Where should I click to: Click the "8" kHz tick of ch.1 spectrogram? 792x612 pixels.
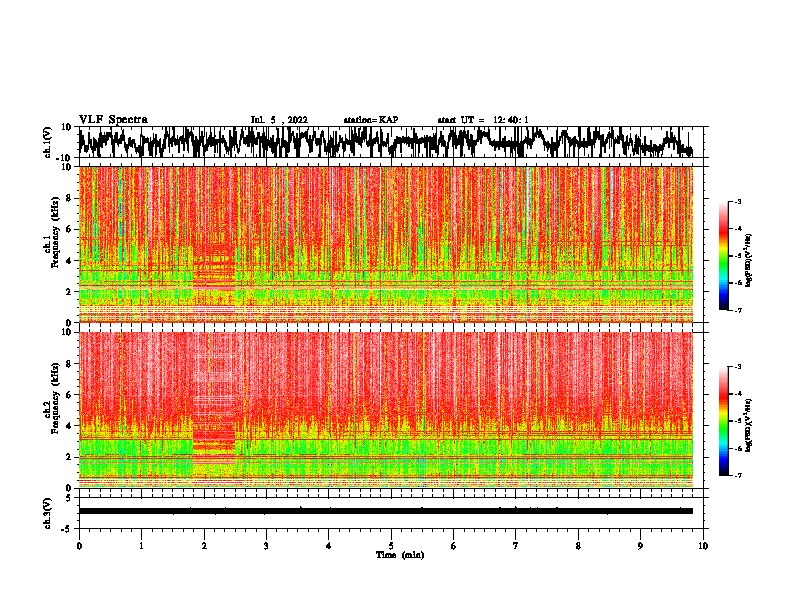click(x=71, y=198)
